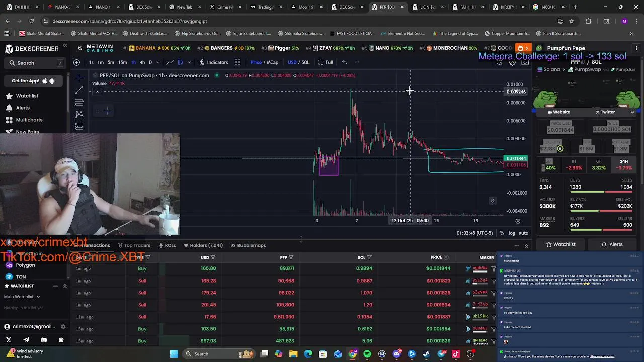Toggle chart between Price and MCap
This screenshot has height=362, width=644.
click(264, 62)
